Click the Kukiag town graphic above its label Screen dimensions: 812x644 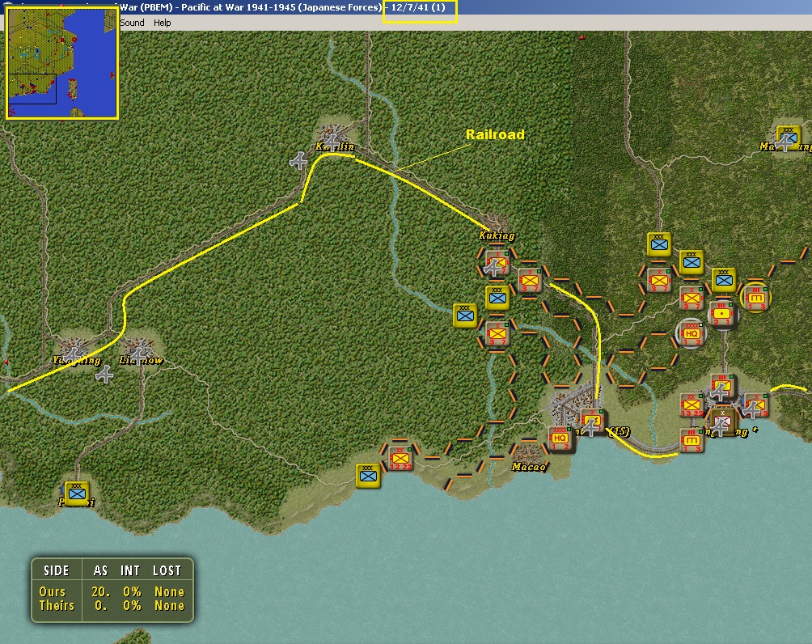point(496,221)
